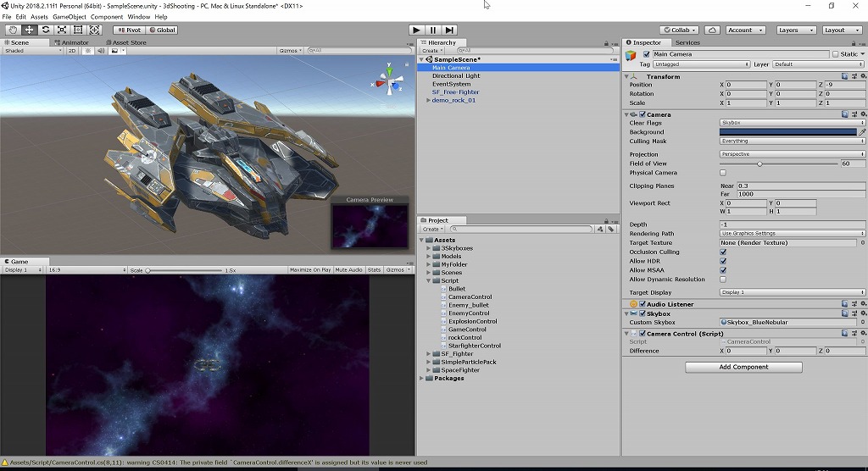868x471 pixels.
Task: Click the scene orientation gizmo
Action: coord(390,81)
